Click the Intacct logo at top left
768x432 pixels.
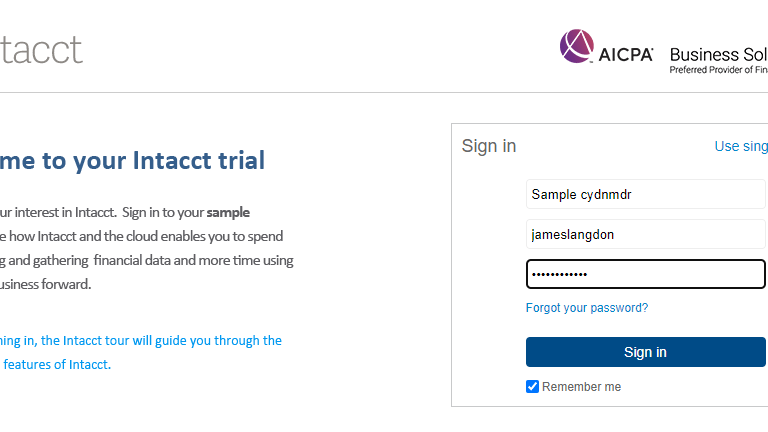point(41,50)
